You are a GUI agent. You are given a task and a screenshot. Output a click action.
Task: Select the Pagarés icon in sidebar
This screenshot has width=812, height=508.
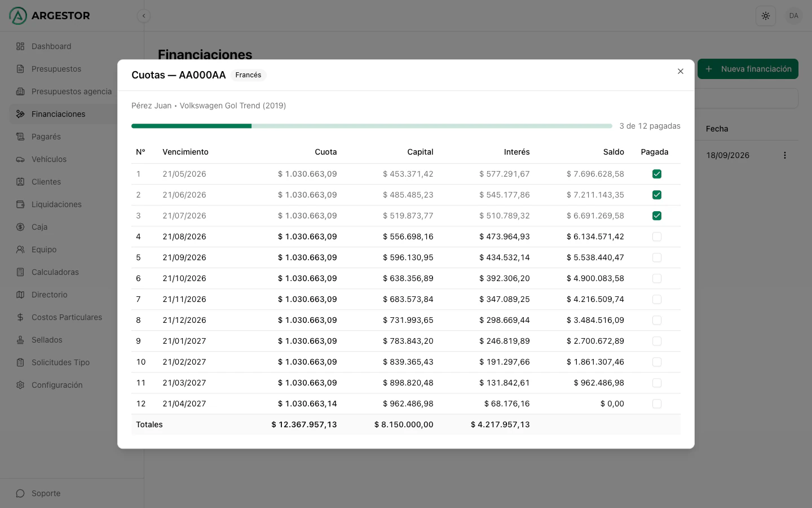(20, 137)
